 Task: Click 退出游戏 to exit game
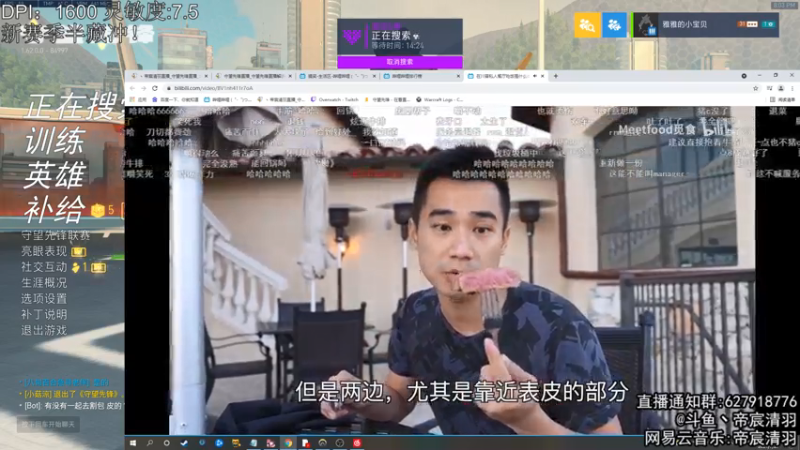coord(44,330)
